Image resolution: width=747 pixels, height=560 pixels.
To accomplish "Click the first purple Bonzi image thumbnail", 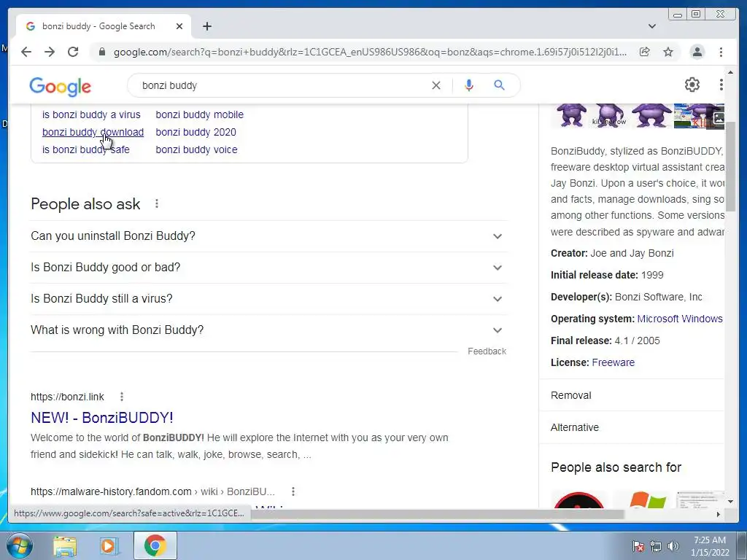I will click(x=572, y=115).
